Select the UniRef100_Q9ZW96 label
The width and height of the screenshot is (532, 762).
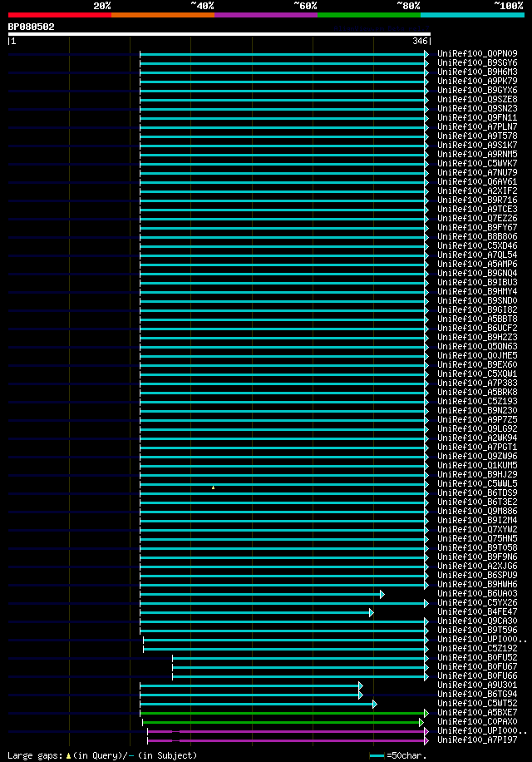[477, 457]
